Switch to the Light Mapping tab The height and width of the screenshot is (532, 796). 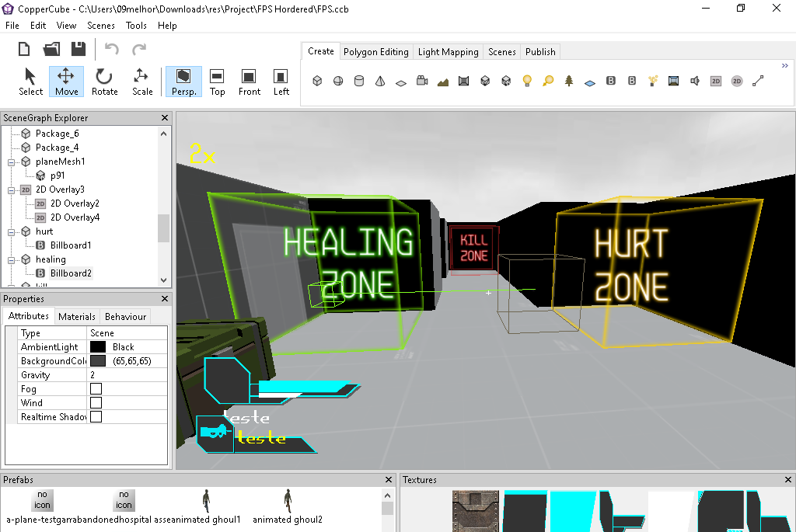448,52
